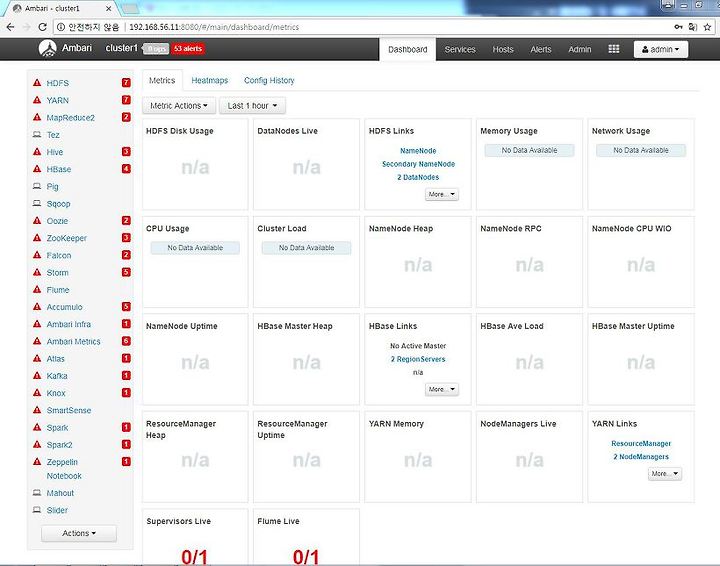The width and height of the screenshot is (720, 566).
Task: Open the HDFS Disk Usage widget
Action: (x=195, y=164)
